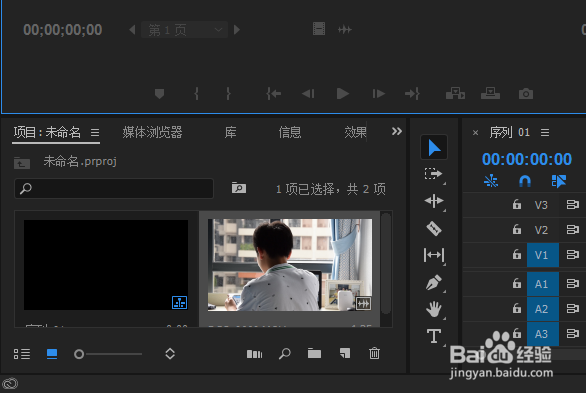Viewport: 586px width, 393px height.
Task: Click the Creative Cloud status icon
Action: (x=10, y=384)
